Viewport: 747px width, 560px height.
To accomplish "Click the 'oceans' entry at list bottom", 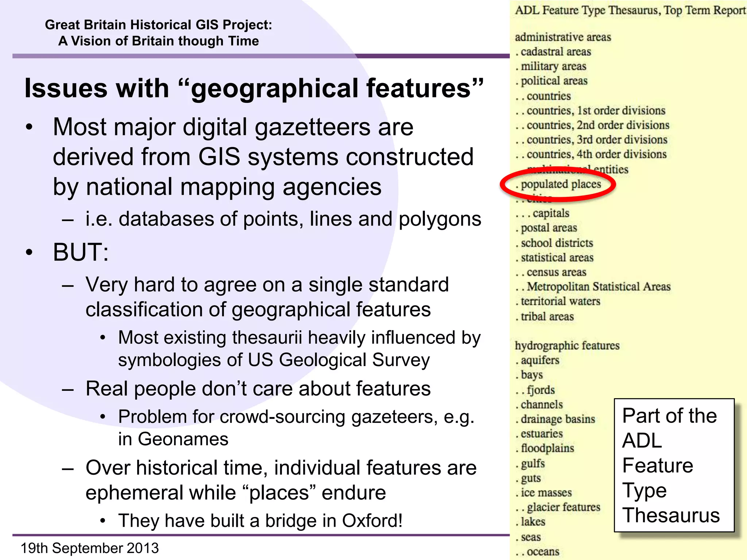I will click(543, 552).
